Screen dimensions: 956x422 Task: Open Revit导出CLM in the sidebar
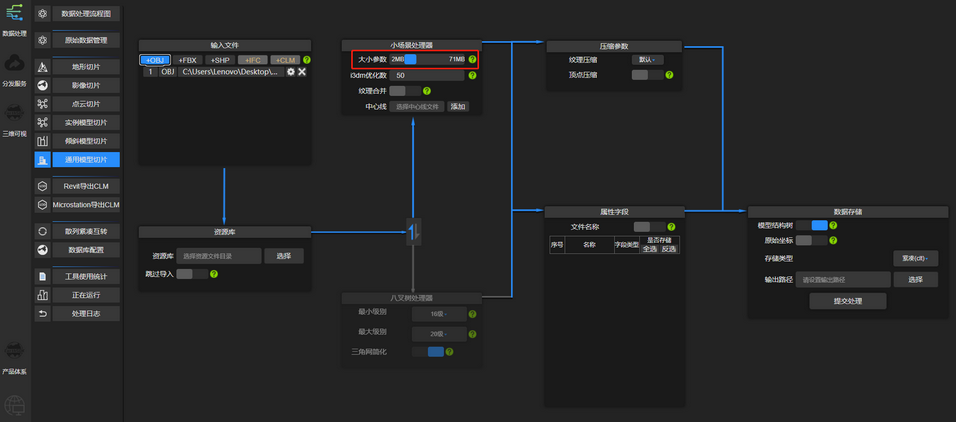click(85, 186)
